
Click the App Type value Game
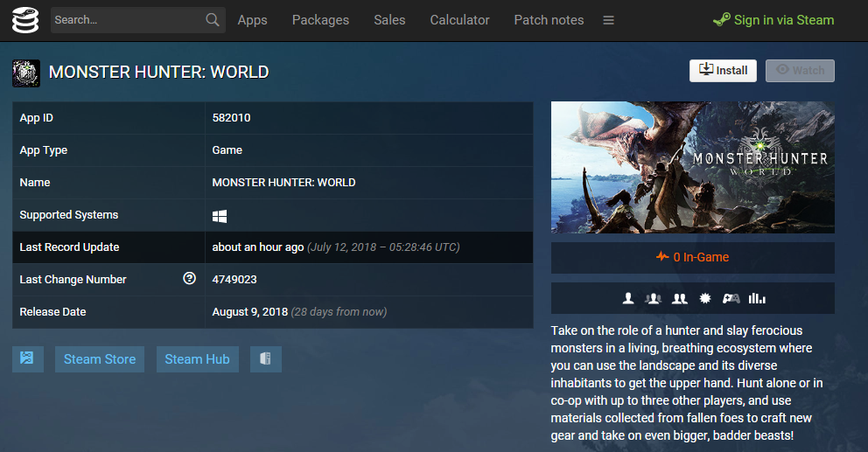pyautogui.click(x=227, y=150)
